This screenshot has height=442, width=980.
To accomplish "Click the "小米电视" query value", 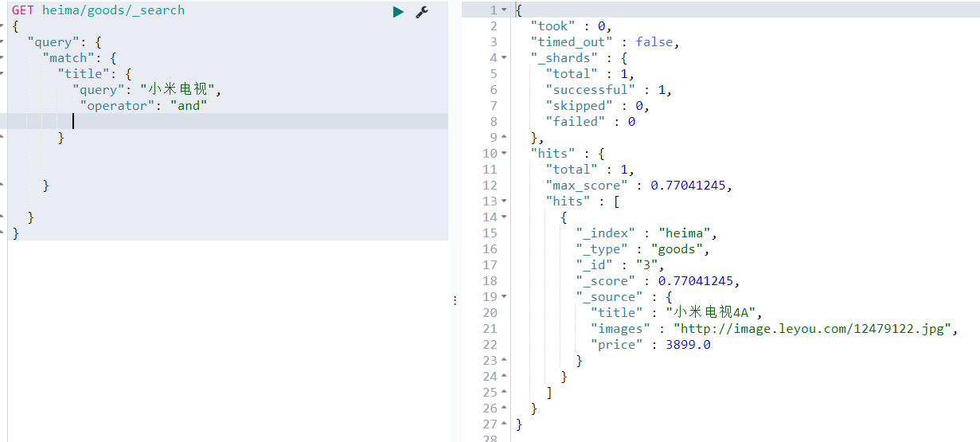I will click(x=178, y=90).
